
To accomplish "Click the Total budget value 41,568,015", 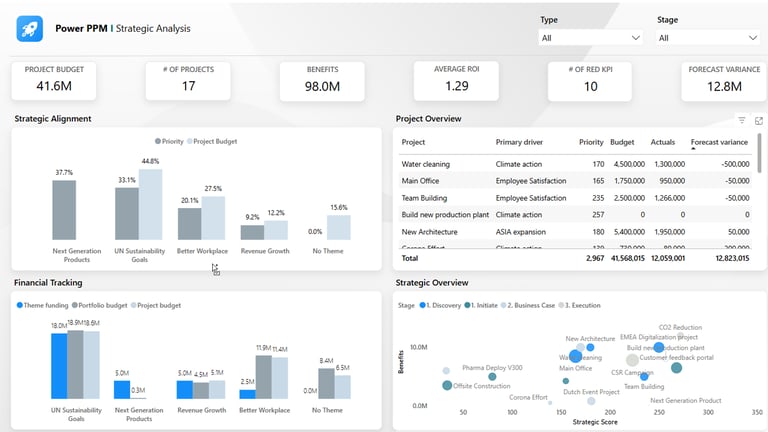I will [x=628, y=258].
